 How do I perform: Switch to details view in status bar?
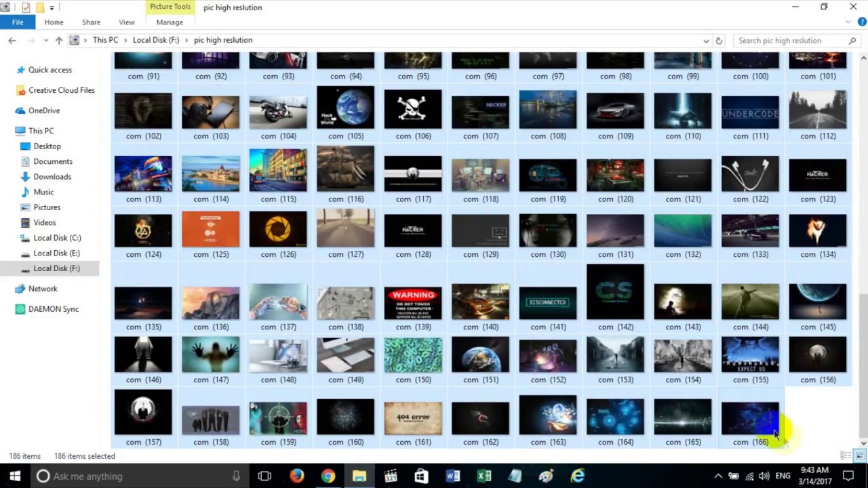coord(846,455)
